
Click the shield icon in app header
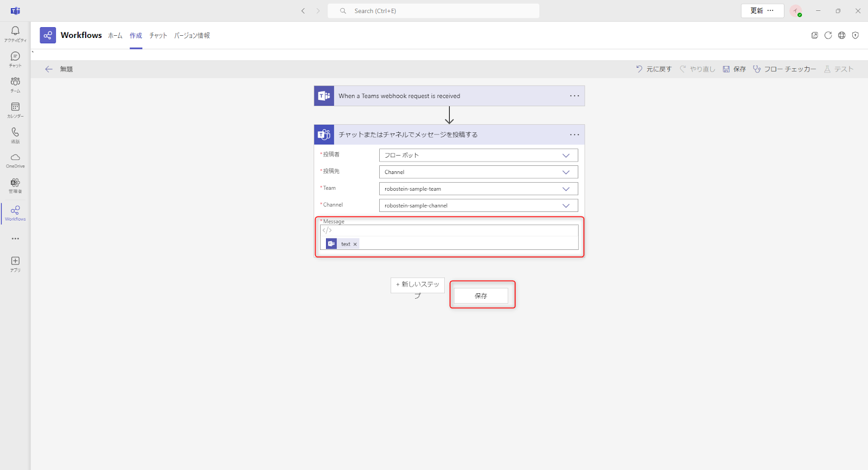pyautogui.click(x=855, y=35)
